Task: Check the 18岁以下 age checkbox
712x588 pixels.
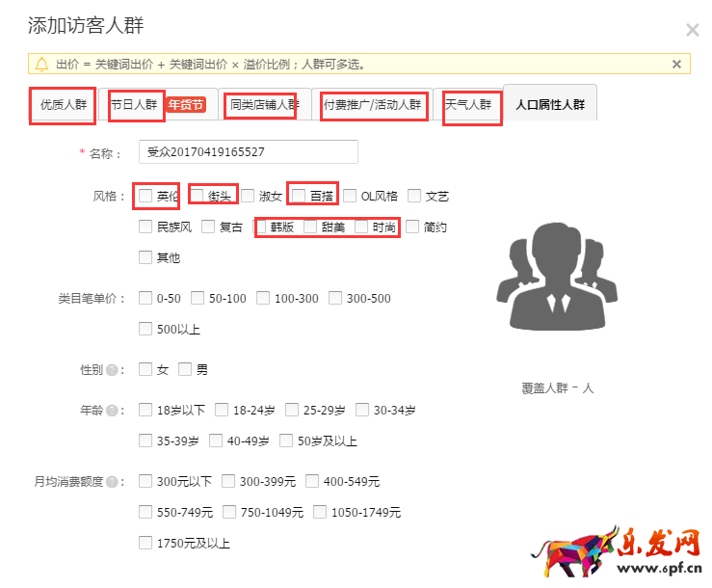Action: coord(145,410)
